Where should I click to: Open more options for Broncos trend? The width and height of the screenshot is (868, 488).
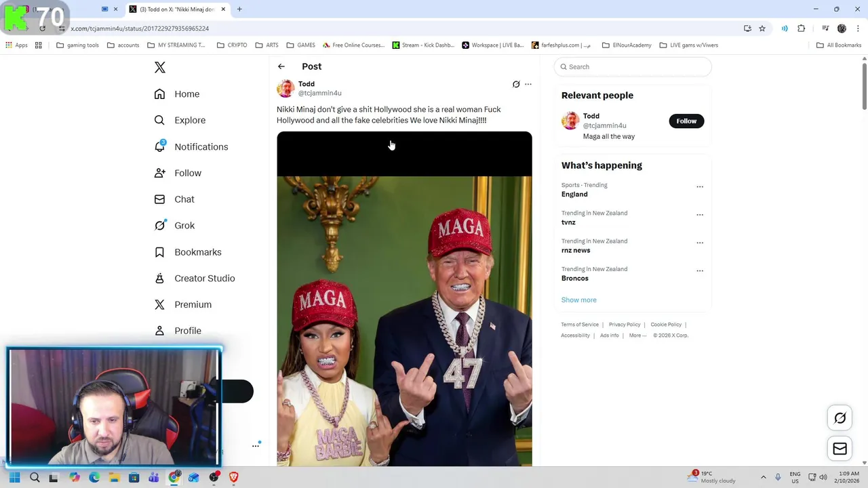click(700, 271)
